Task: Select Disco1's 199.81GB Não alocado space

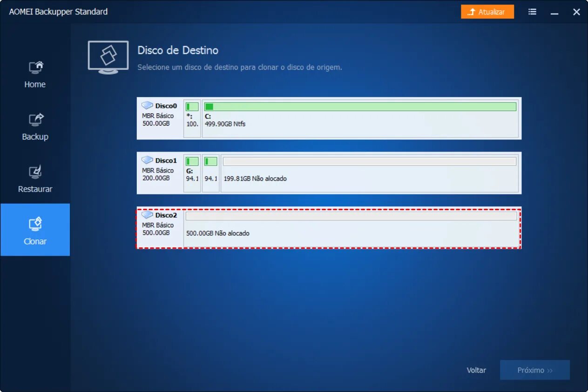Action: [370, 173]
